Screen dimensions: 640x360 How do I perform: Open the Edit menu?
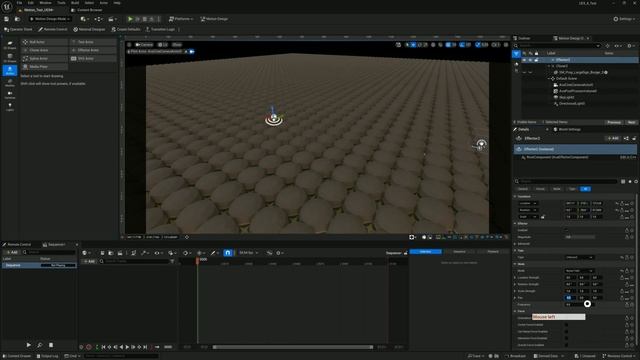[31, 3]
